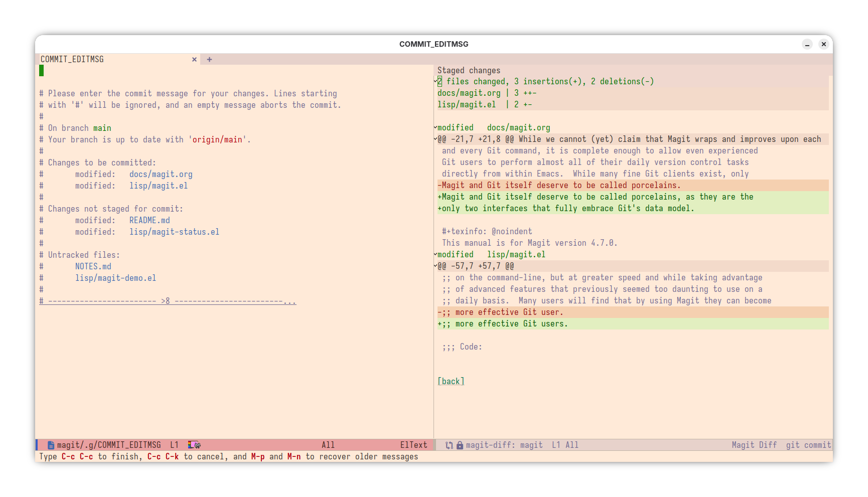
Task: Click the window title 'COMMIT_EDITMSG' in title bar
Action: [x=434, y=44]
